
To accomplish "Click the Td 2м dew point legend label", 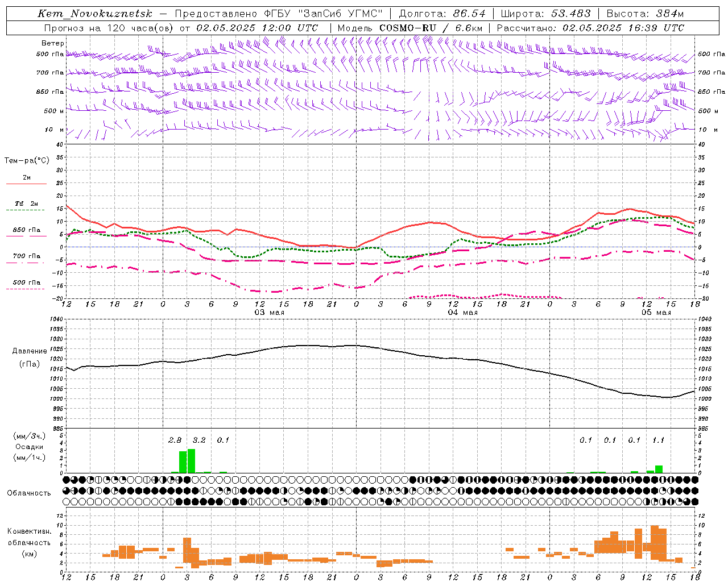I will (26, 203).
